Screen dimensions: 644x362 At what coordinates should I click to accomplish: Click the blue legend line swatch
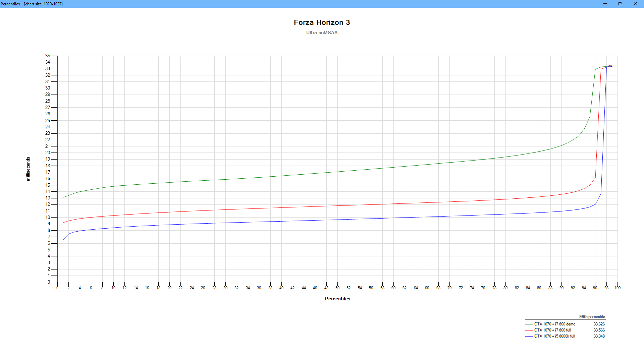(x=529, y=336)
